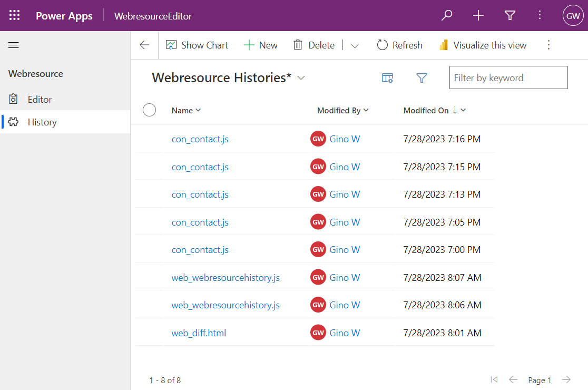This screenshot has width=588, height=390.
Task: Select History in the sidebar navigation
Action: [65, 122]
